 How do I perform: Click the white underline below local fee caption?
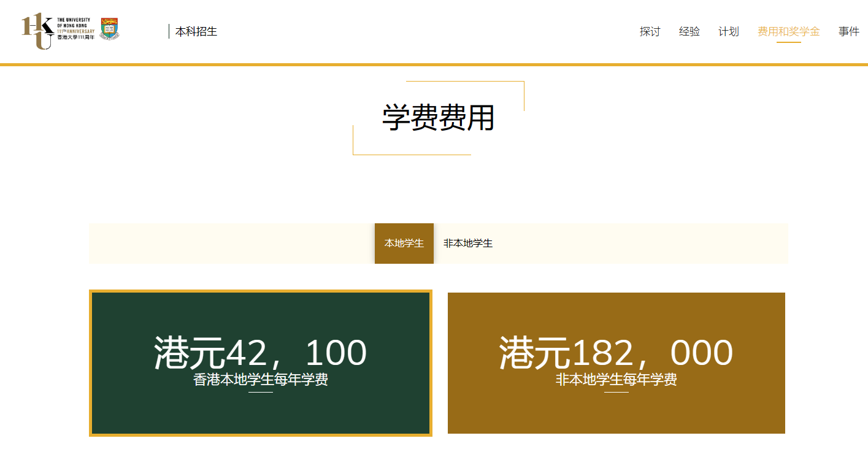click(x=261, y=392)
